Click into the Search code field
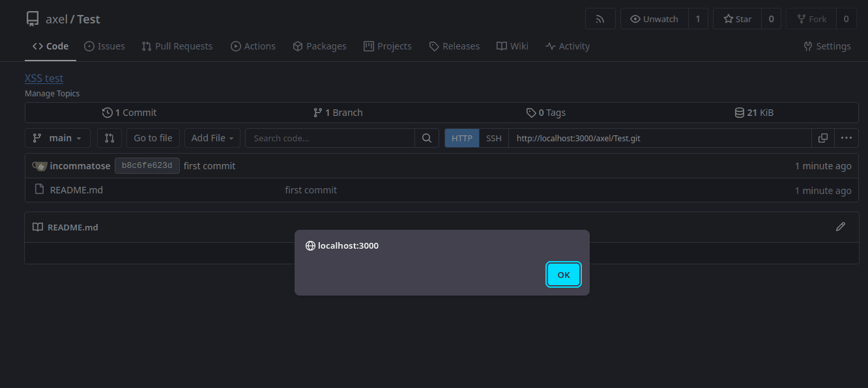Screen dimensions: 868x388 pyautogui.click(x=330, y=138)
